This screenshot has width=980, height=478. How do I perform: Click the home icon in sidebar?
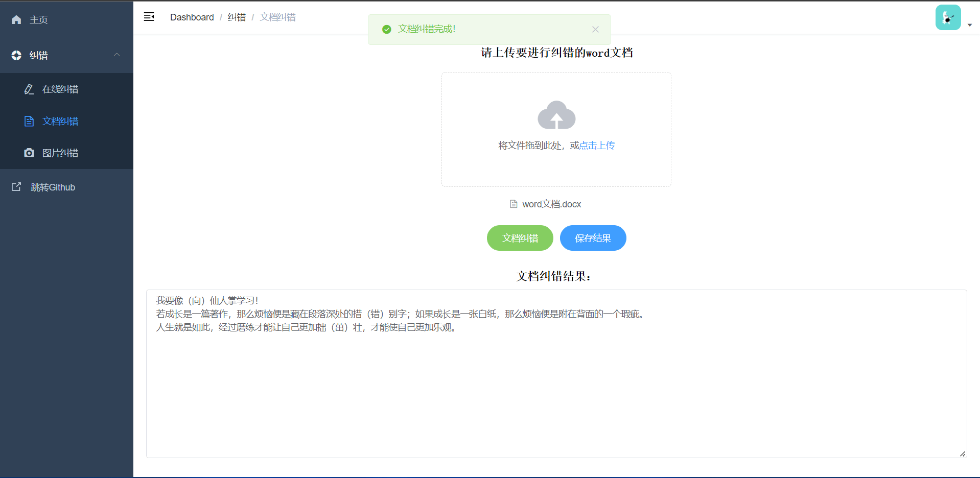(16, 20)
